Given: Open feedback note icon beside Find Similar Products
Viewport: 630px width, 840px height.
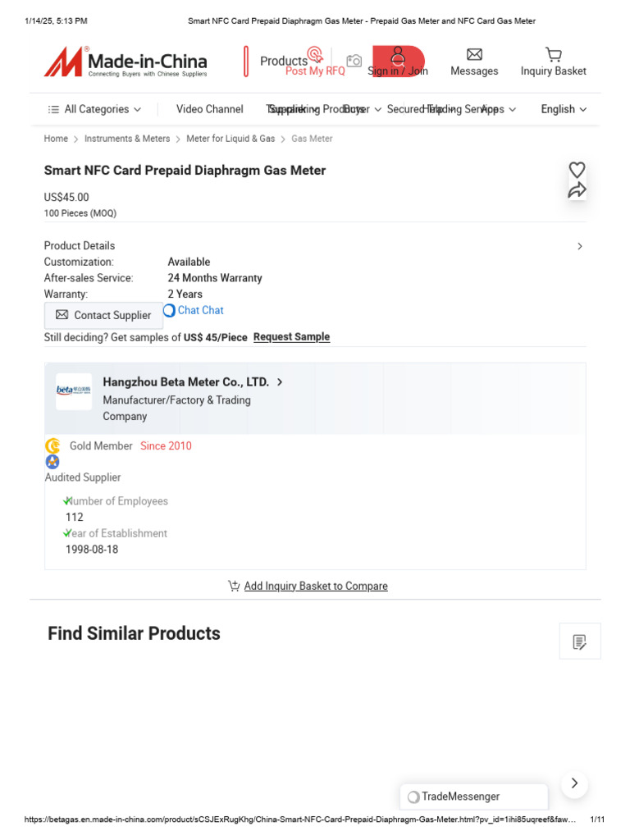Looking at the screenshot, I should pyautogui.click(x=580, y=641).
